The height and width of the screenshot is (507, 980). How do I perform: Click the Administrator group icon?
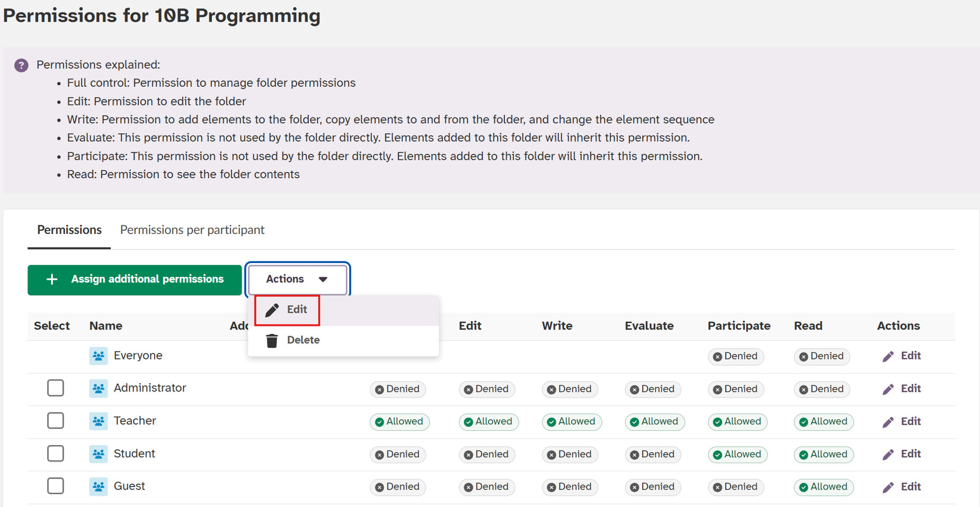tap(99, 389)
